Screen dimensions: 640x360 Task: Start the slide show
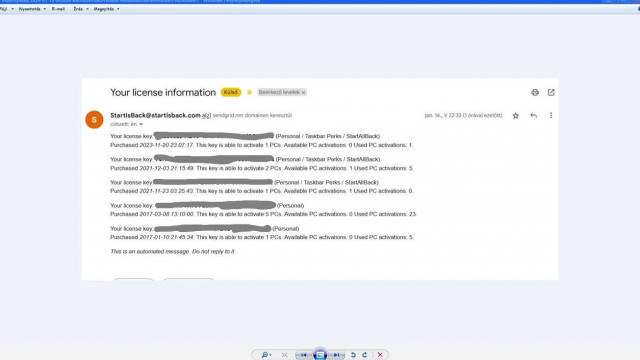click(320, 355)
